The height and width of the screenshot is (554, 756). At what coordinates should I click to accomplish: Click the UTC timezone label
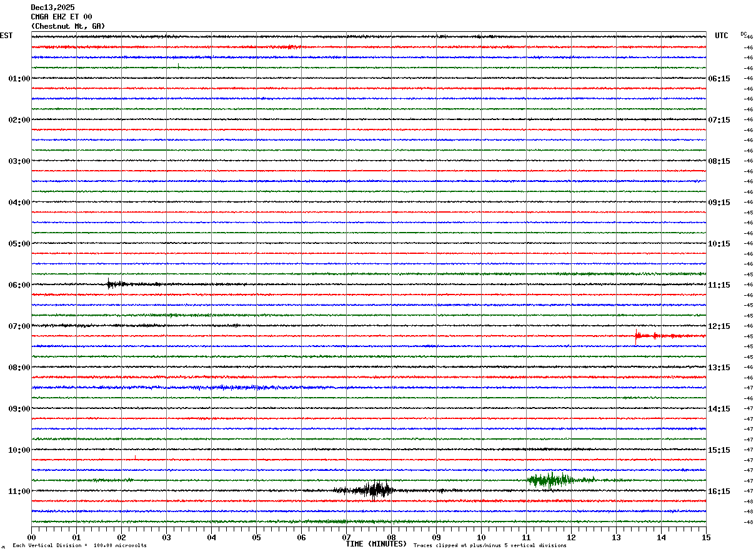click(x=722, y=36)
